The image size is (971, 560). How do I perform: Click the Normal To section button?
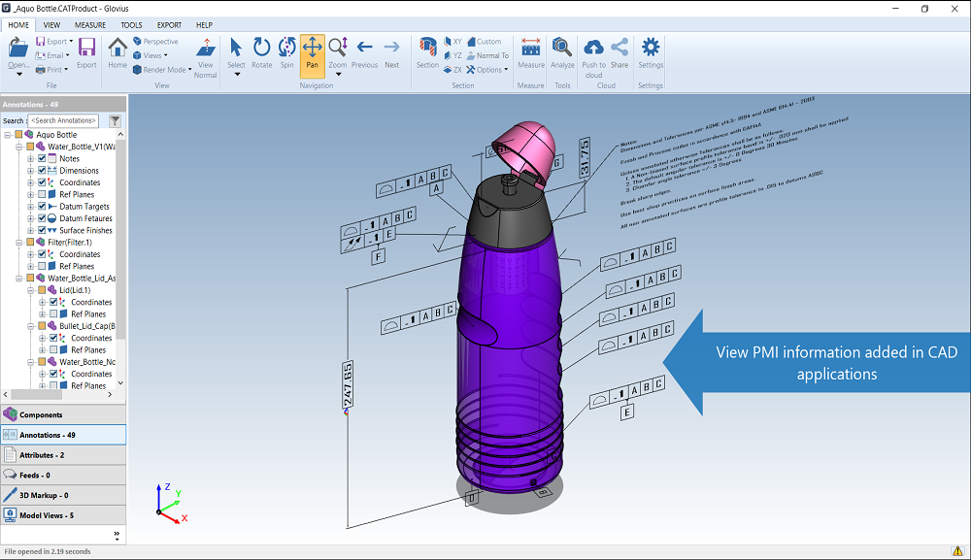(487, 55)
